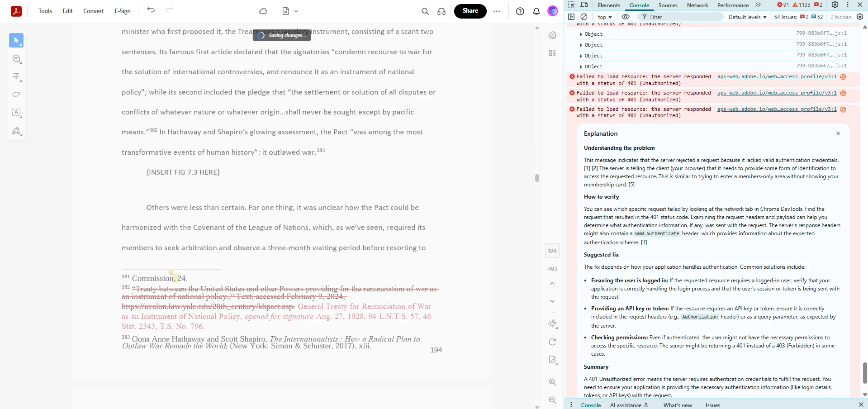This screenshot has width=868, height=409.
Task: Pick the text markup strikethrough tool
Action: [16, 76]
